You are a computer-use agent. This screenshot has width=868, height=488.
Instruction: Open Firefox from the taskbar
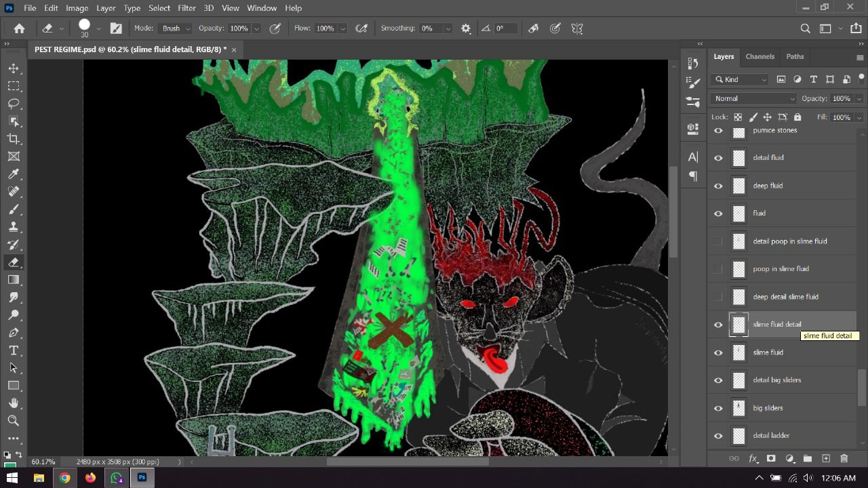pyautogui.click(x=90, y=478)
